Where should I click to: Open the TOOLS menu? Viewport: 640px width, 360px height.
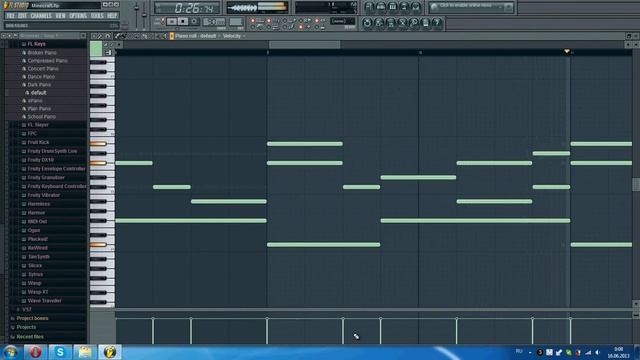[97, 16]
